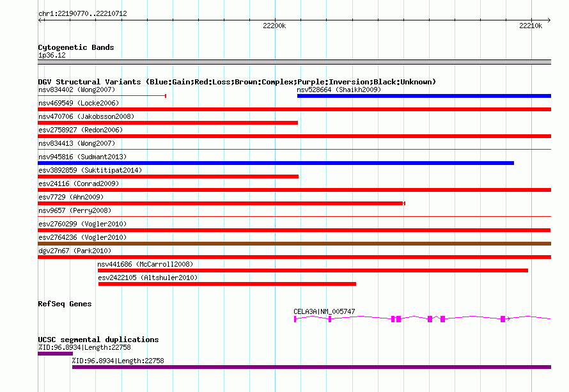Click esv3892859 (Suktitipat2014) label
The height and width of the screenshot is (392, 569).
point(90,170)
